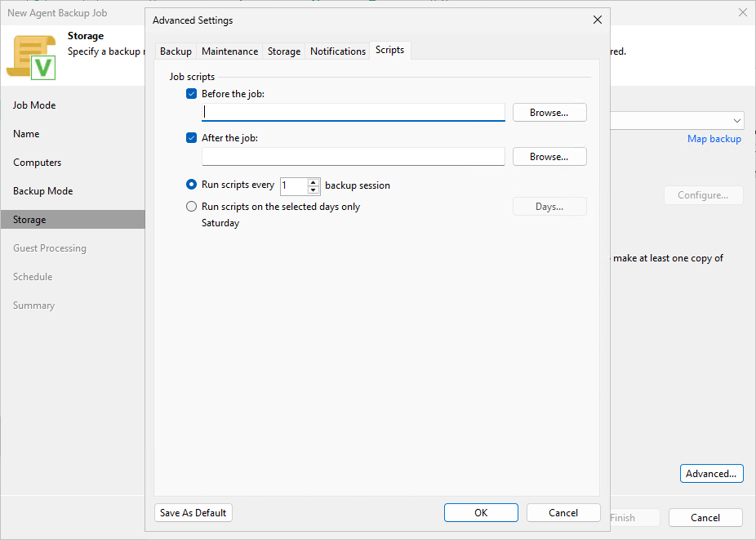
Task: Click the Before the job script path field
Action: [x=353, y=113]
